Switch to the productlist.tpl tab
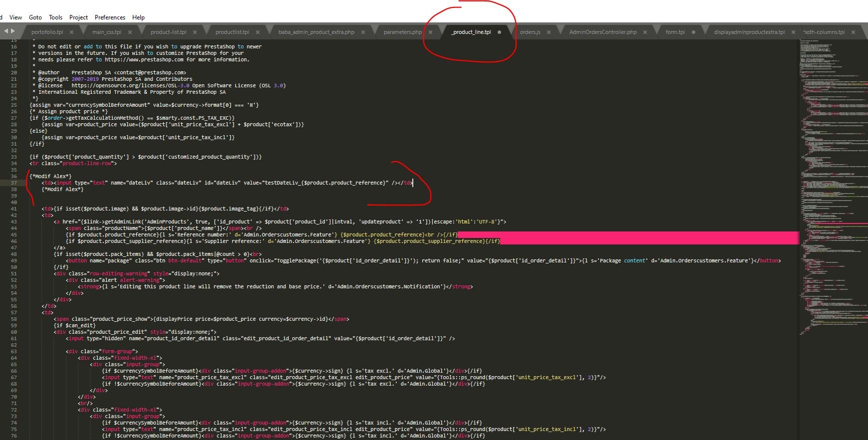 (x=232, y=32)
